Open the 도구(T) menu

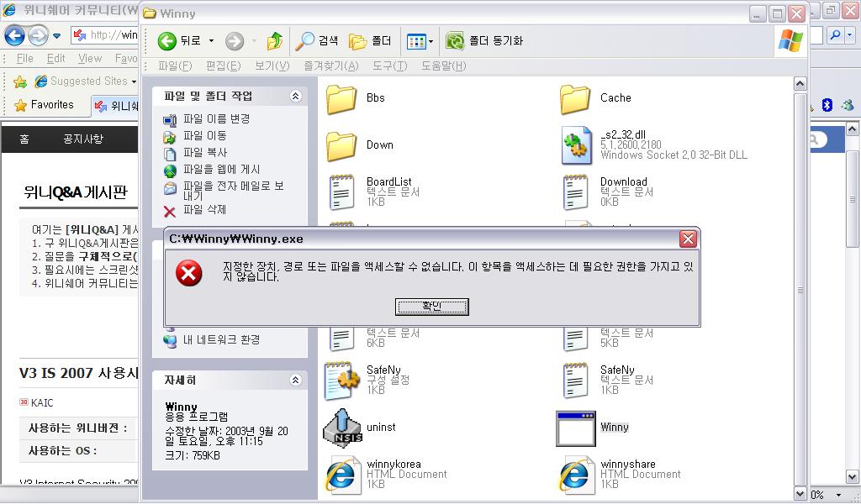tap(390, 66)
